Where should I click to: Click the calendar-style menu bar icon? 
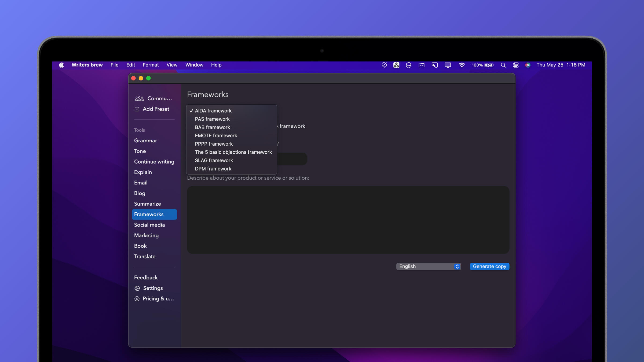pos(421,65)
